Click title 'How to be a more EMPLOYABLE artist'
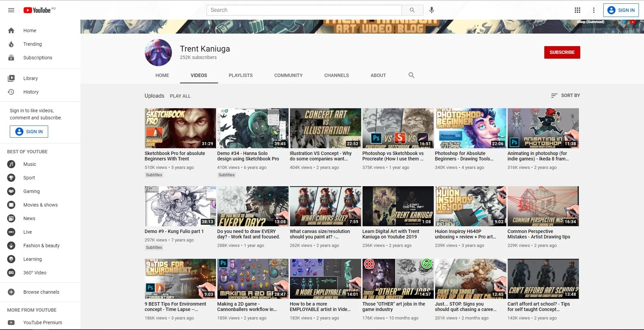Screen dimensions: 644x330 tap(320, 307)
